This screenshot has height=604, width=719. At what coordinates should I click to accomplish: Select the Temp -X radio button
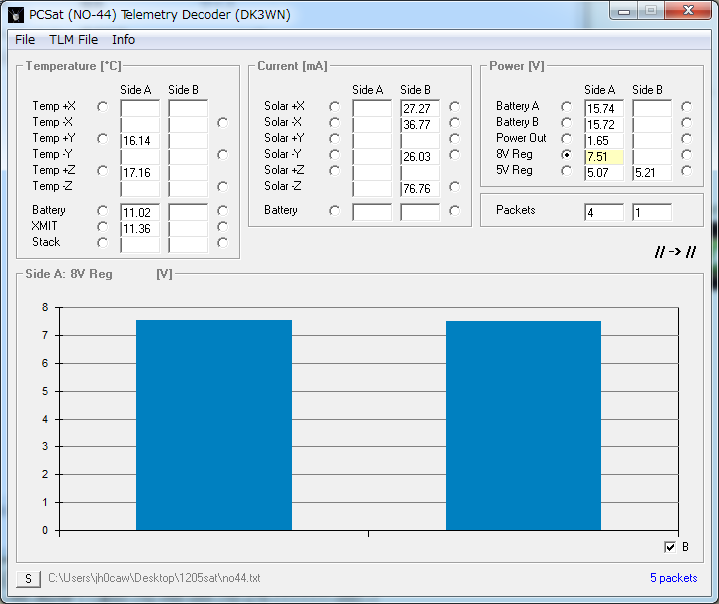click(222, 123)
